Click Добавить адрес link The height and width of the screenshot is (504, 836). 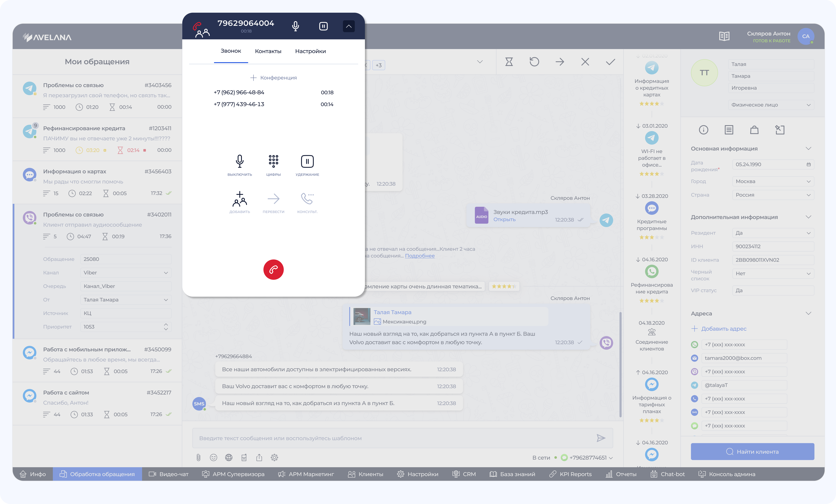[719, 329]
